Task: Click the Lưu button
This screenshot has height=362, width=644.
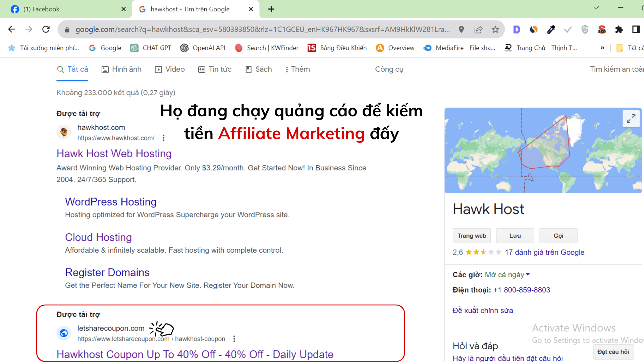Action: click(515, 236)
